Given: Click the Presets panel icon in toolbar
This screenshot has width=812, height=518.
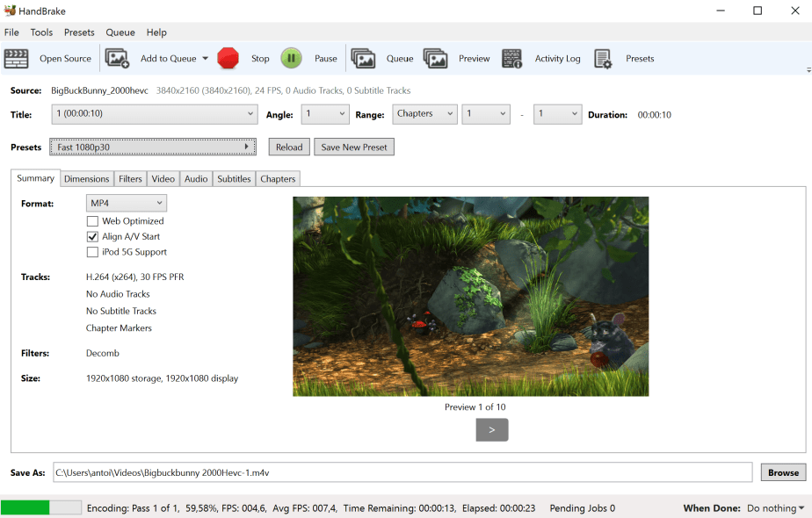Looking at the screenshot, I should point(603,59).
